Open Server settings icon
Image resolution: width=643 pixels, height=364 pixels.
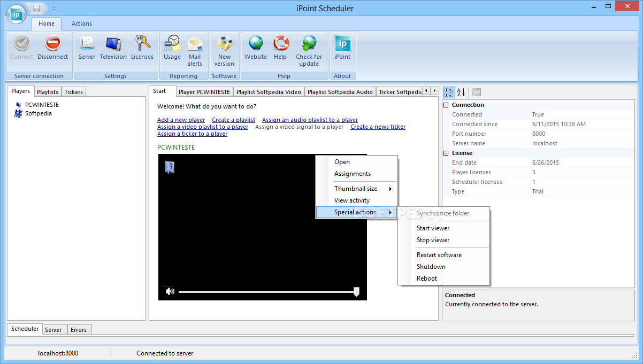87,43
